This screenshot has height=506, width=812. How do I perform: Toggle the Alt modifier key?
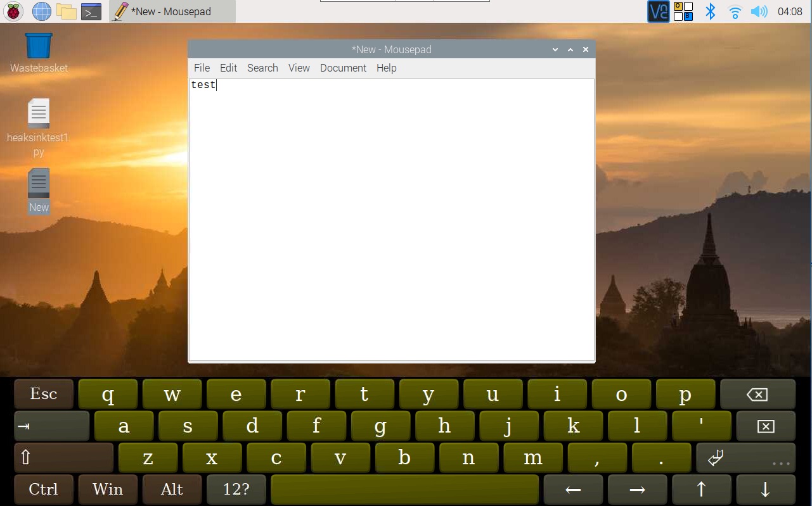pyautogui.click(x=172, y=489)
